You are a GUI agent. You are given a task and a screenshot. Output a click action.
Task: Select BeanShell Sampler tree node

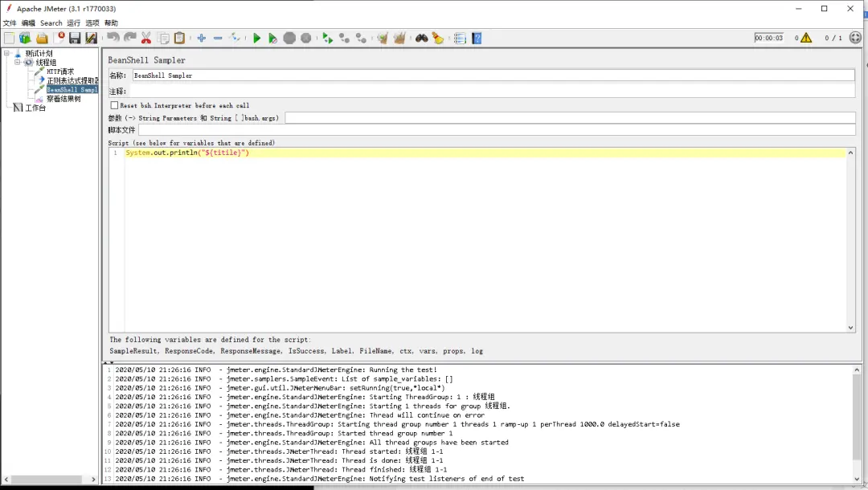pyautogui.click(x=72, y=90)
